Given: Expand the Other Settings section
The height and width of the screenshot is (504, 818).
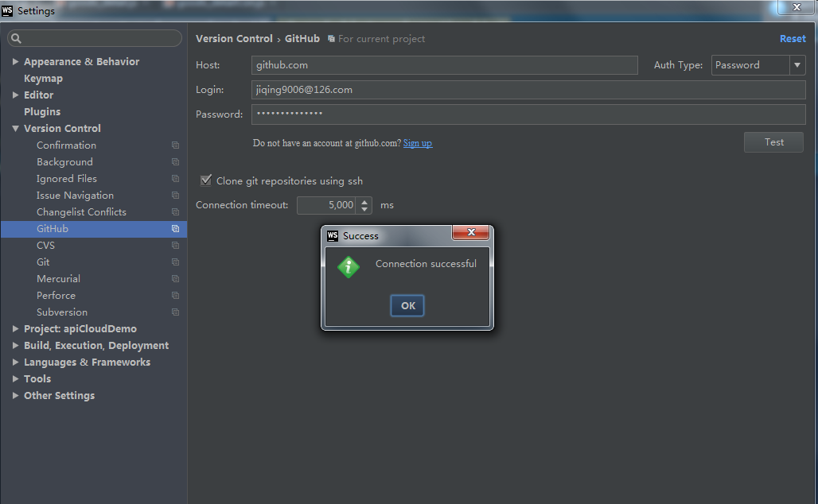Looking at the screenshot, I should [x=15, y=396].
